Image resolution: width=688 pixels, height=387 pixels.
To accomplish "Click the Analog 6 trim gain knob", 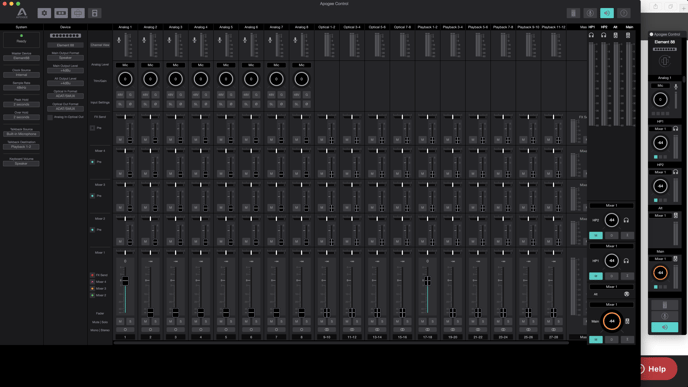I will coord(251,79).
